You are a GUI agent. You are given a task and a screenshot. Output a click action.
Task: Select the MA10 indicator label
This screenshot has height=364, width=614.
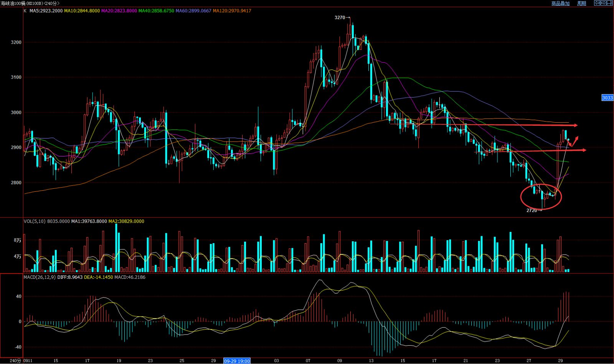(82, 11)
